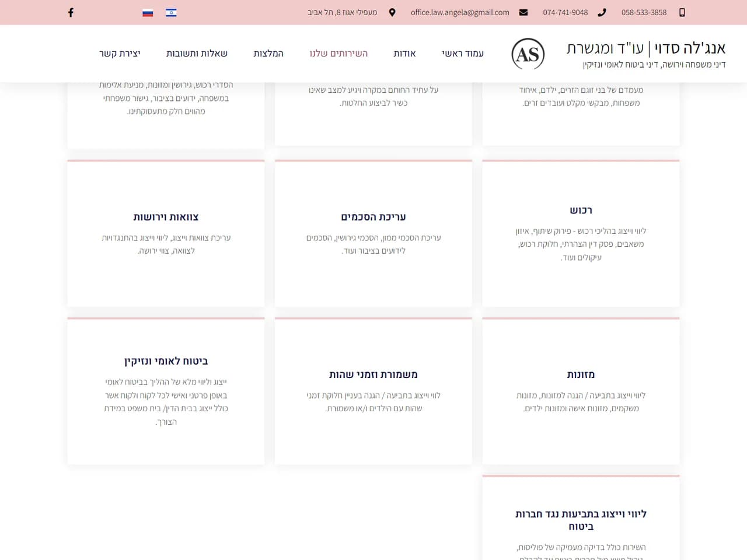747x560 pixels.
Task: Open the צוואות וירושות service card
Action: click(166, 233)
